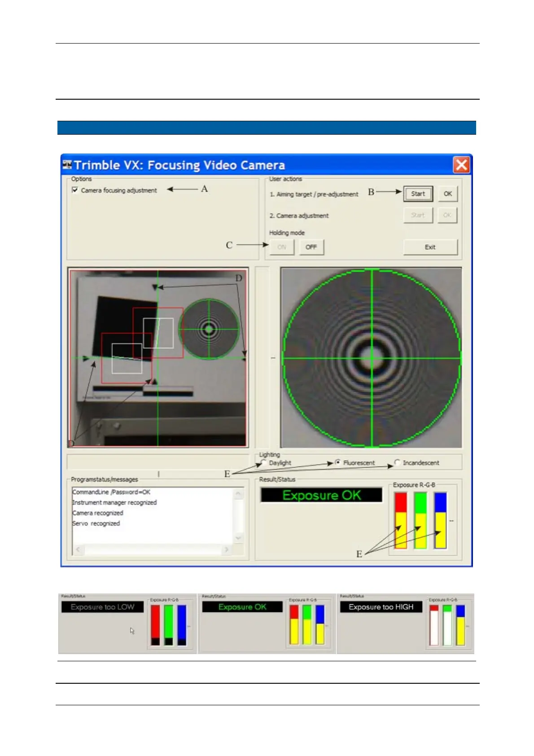Turn Holding mode ON
The height and width of the screenshot is (756, 534).
(282, 247)
